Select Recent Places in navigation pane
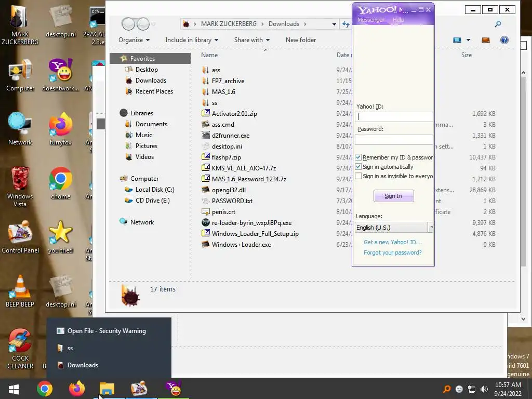This screenshot has height=399, width=532. [154, 91]
